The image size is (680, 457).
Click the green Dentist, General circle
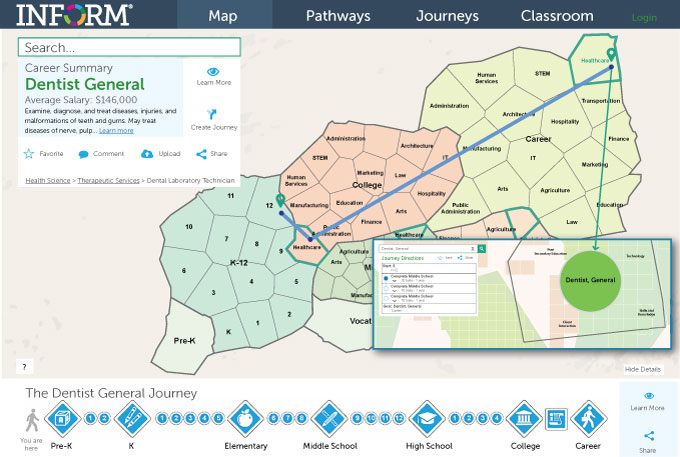pyautogui.click(x=590, y=281)
